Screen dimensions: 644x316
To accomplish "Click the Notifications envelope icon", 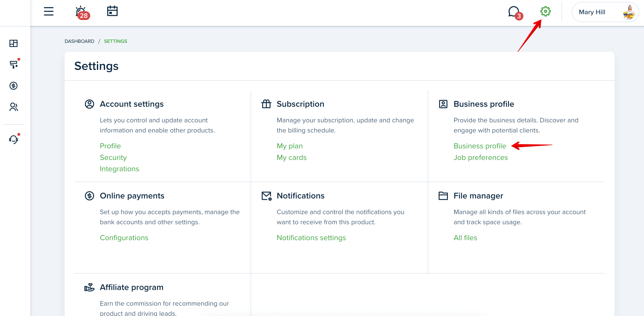I will 267,196.
